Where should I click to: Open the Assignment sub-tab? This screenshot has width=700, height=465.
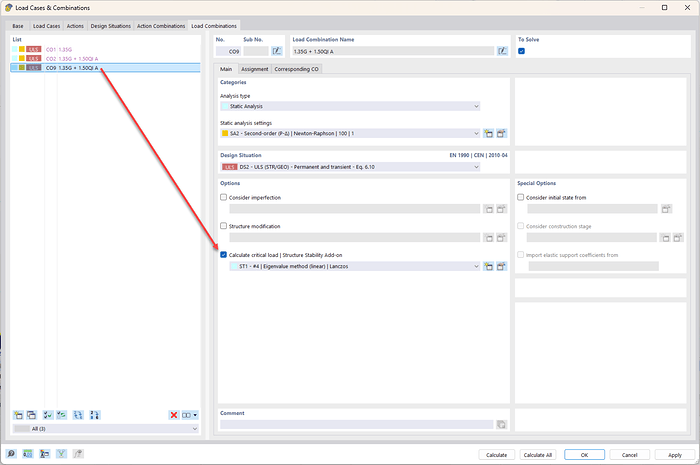[x=254, y=69]
